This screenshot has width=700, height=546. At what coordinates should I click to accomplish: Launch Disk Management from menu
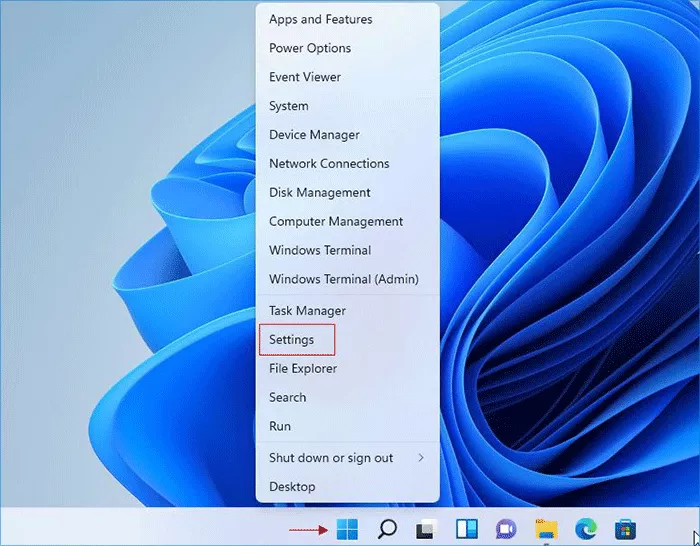tap(320, 193)
